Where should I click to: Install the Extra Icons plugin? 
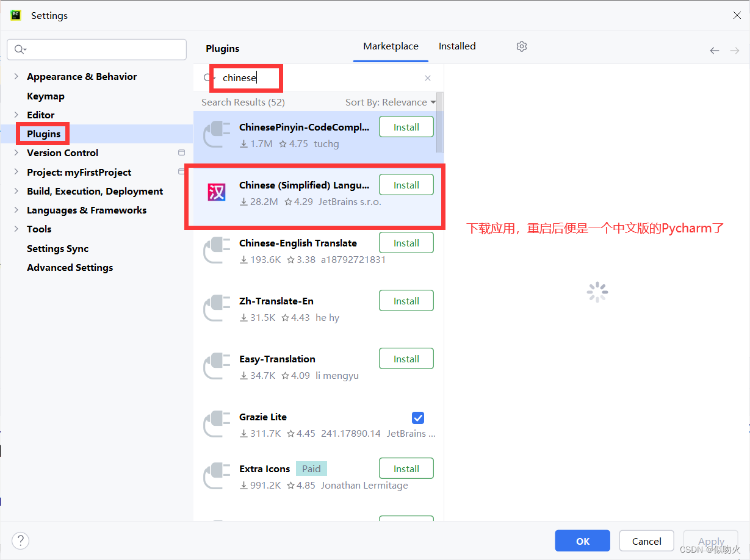tap(406, 468)
